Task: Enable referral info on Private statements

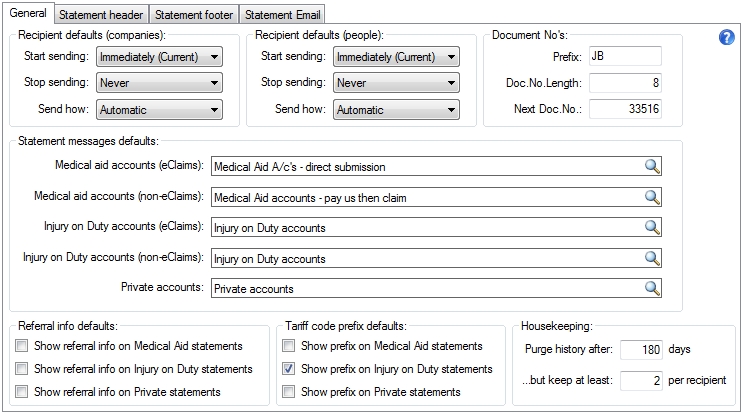Action: (21, 392)
